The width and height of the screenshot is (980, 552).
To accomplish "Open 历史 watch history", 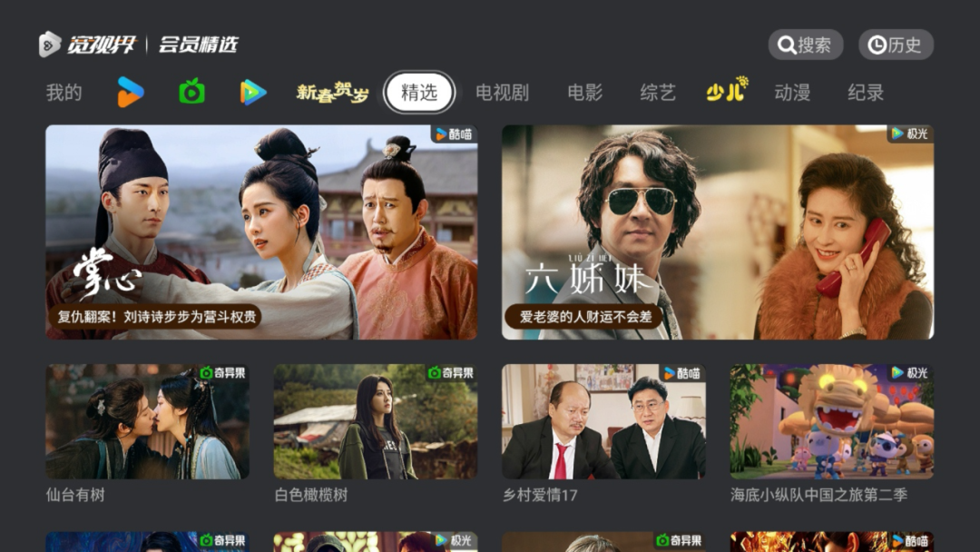I will coord(896,45).
